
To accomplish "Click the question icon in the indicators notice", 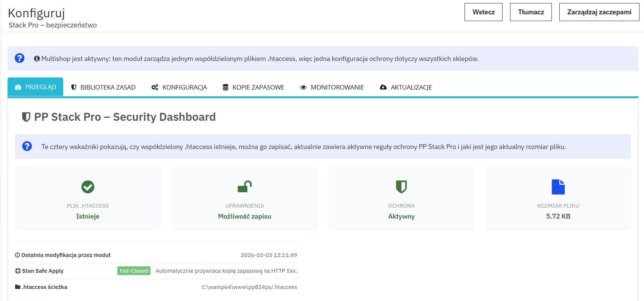I will pos(27,146).
